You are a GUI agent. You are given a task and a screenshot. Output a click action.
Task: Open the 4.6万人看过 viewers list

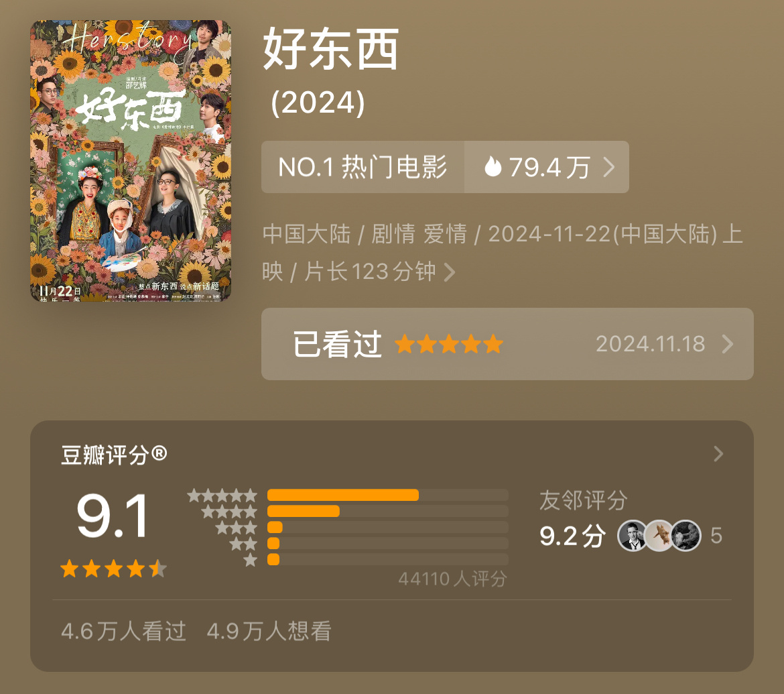point(123,632)
